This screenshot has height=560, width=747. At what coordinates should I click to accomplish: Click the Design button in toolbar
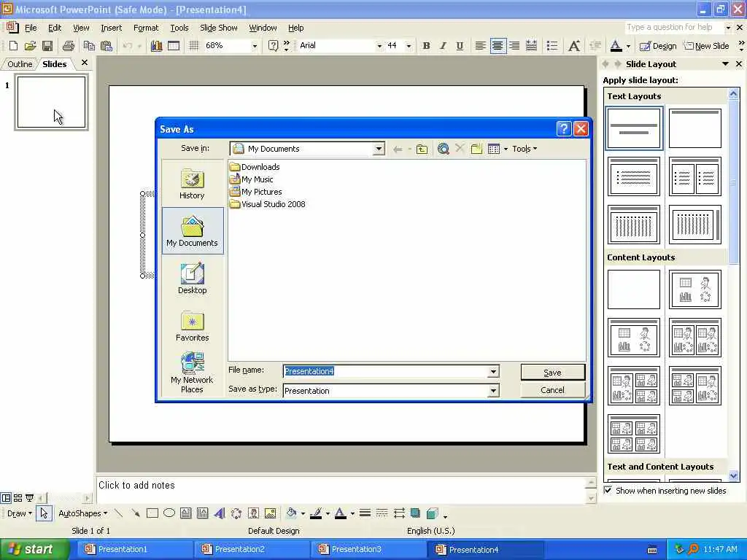point(658,46)
